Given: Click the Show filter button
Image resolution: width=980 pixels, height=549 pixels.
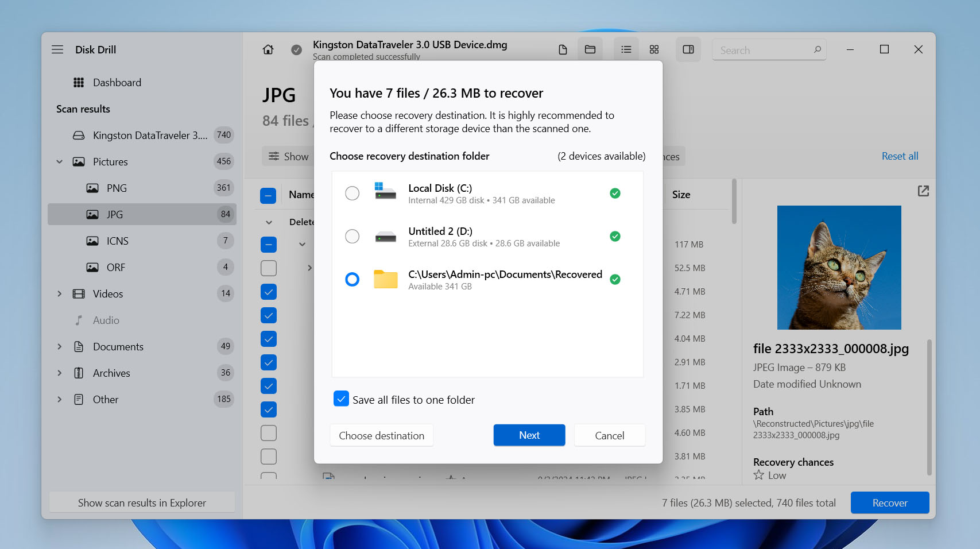Looking at the screenshot, I should [288, 156].
